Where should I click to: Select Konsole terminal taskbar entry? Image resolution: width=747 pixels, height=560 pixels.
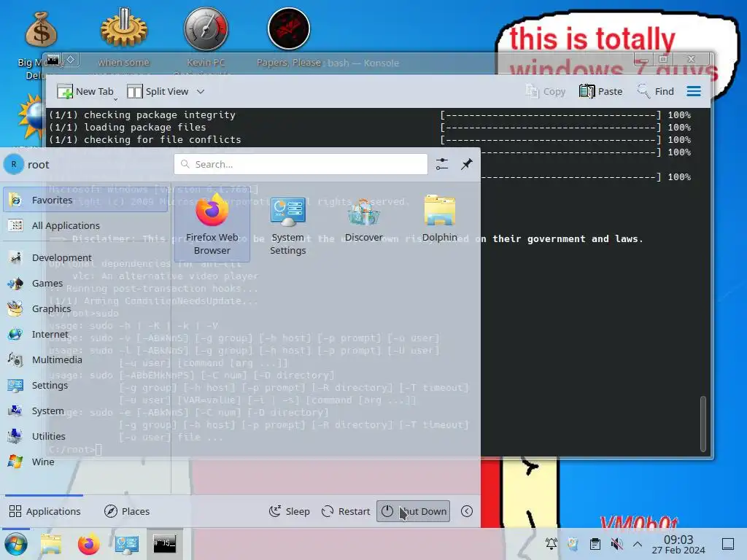click(164, 544)
